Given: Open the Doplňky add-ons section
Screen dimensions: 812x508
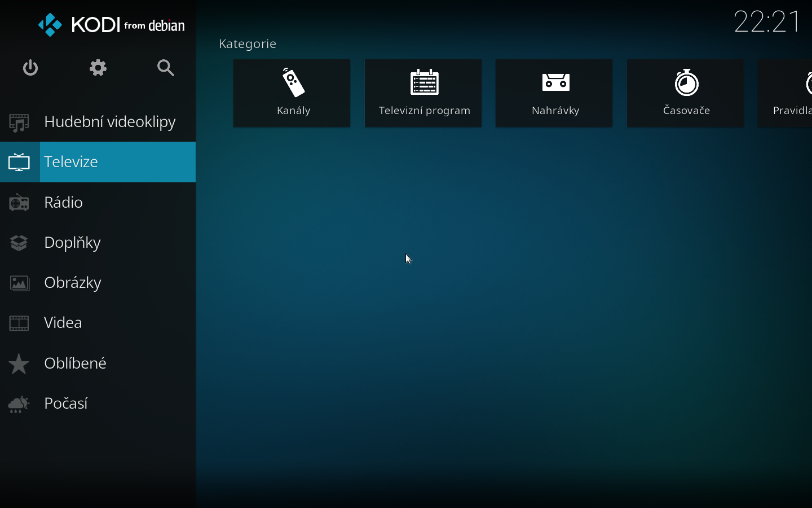Looking at the screenshot, I should click(x=98, y=242).
